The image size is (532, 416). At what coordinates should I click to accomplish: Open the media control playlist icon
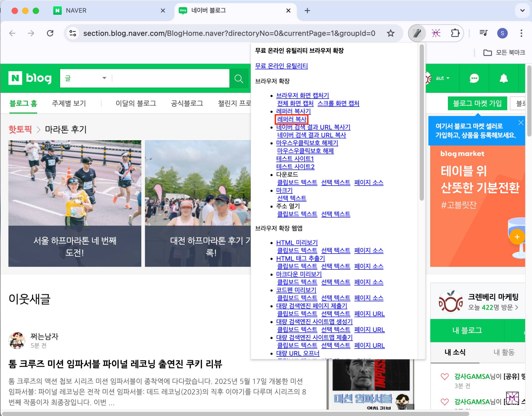tap(484, 33)
